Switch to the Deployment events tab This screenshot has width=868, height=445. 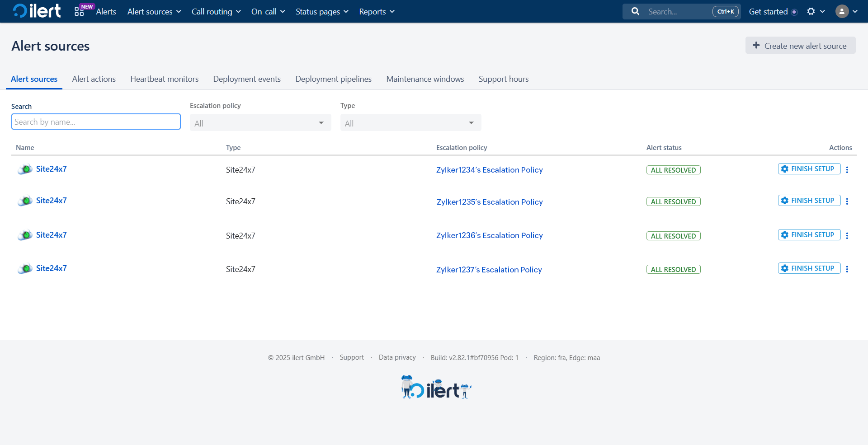[247, 79]
